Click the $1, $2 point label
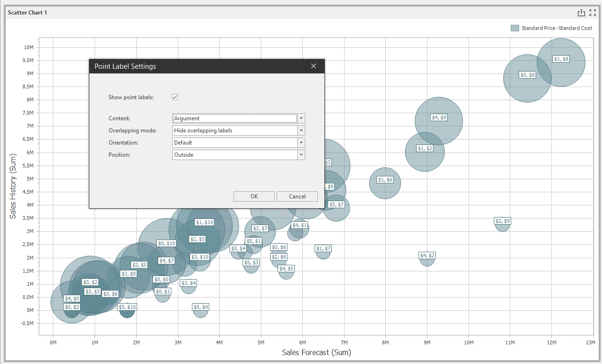Screen dimensions: 602x364 pos(425,148)
